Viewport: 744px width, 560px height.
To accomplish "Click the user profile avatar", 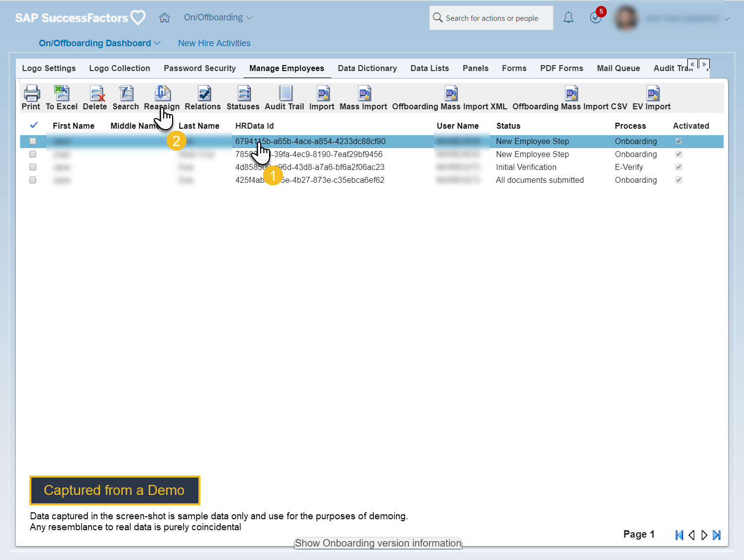I will pos(626,18).
